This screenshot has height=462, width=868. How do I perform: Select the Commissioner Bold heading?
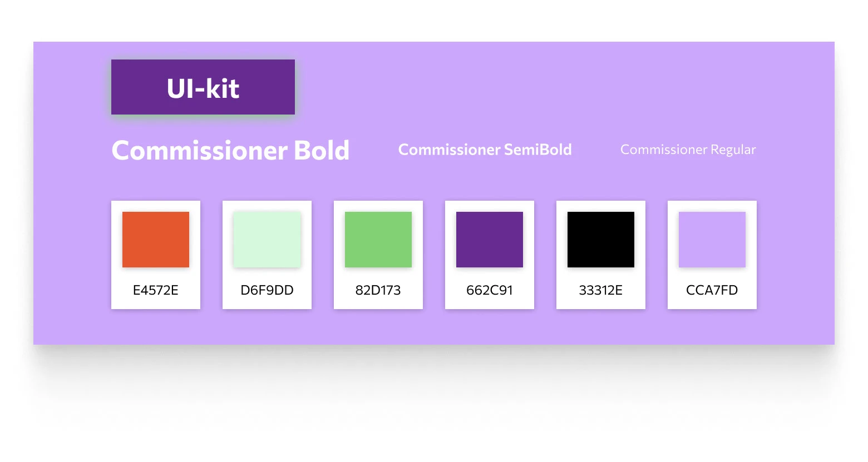click(x=230, y=150)
